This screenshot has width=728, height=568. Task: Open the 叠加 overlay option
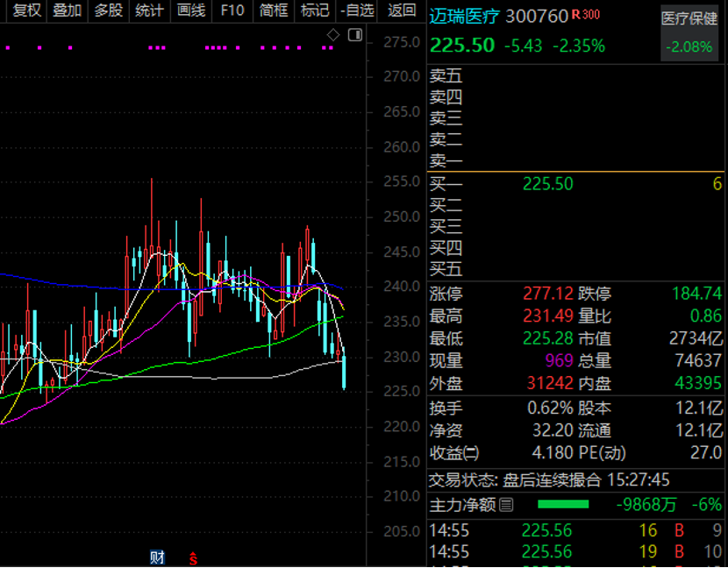click(x=67, y=11)
